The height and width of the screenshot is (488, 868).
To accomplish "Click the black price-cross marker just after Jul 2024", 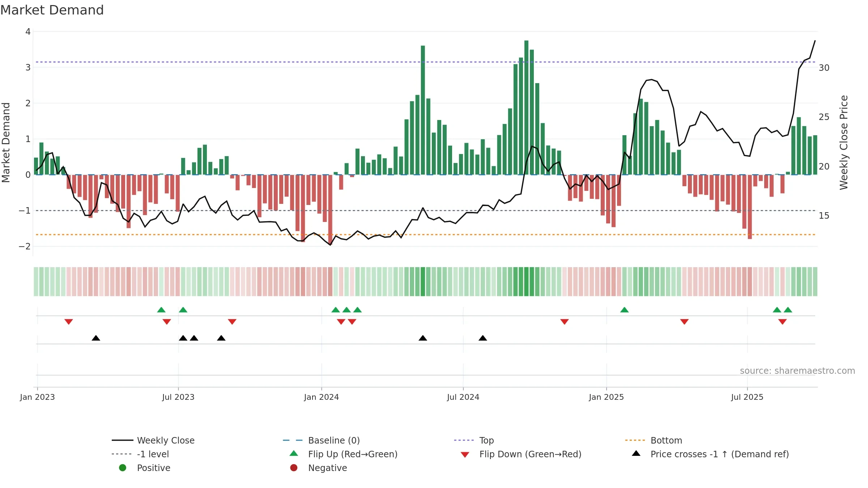I will pos(483,338).
